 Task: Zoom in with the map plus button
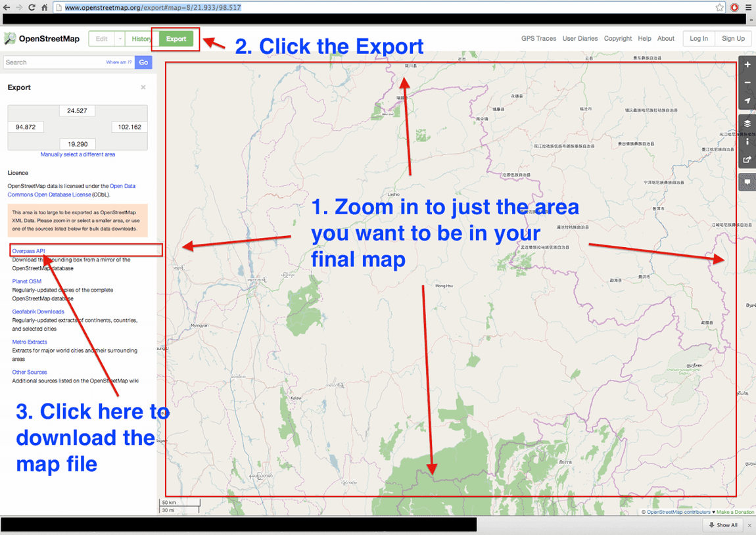(747, 64)
